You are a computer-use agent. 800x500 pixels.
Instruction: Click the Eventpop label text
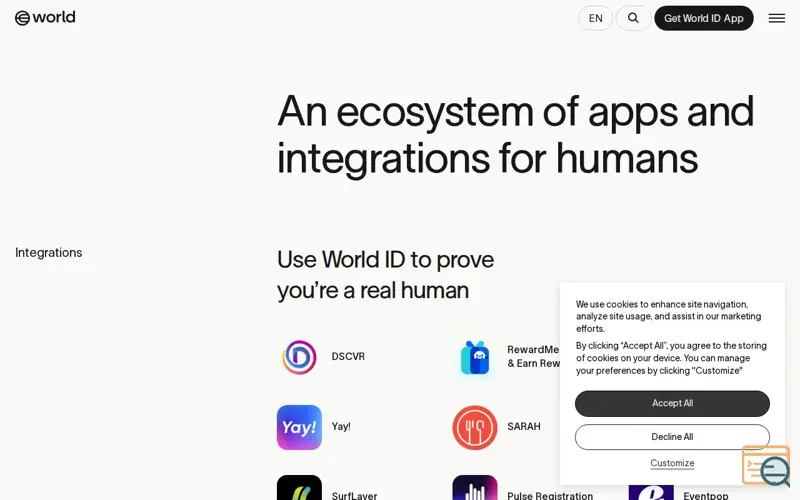click(x=706, y=495)
